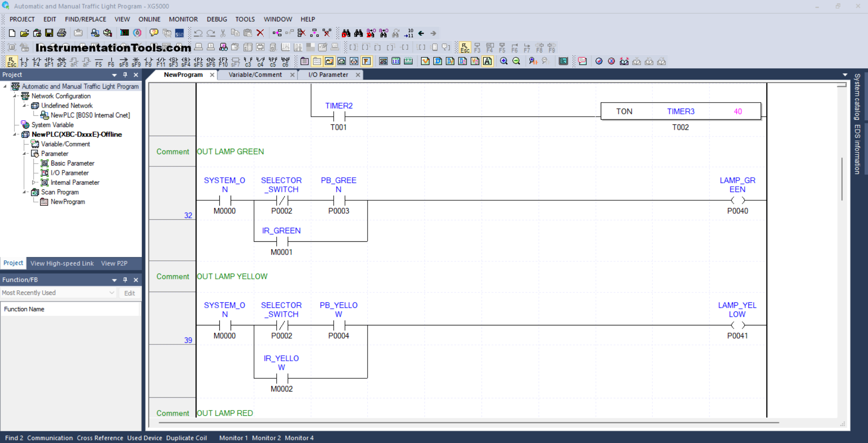Click the Edit button in Function/FB
Screen dimensions: 868x443
[x=130, y=293]
